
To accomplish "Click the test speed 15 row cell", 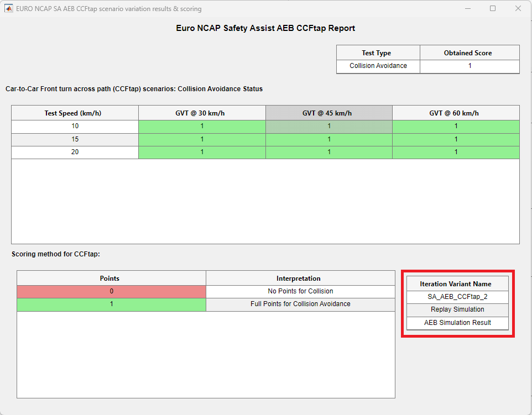I will (75, 139).
